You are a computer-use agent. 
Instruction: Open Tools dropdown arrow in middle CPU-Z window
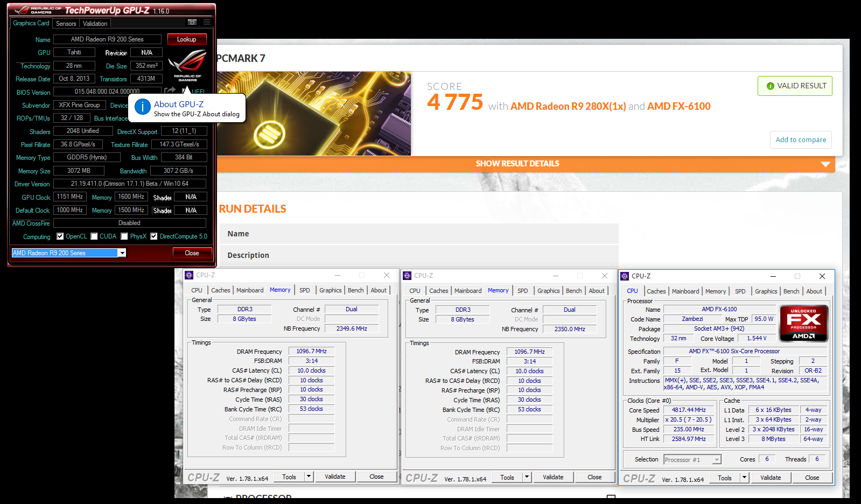(x=527, y=477)
